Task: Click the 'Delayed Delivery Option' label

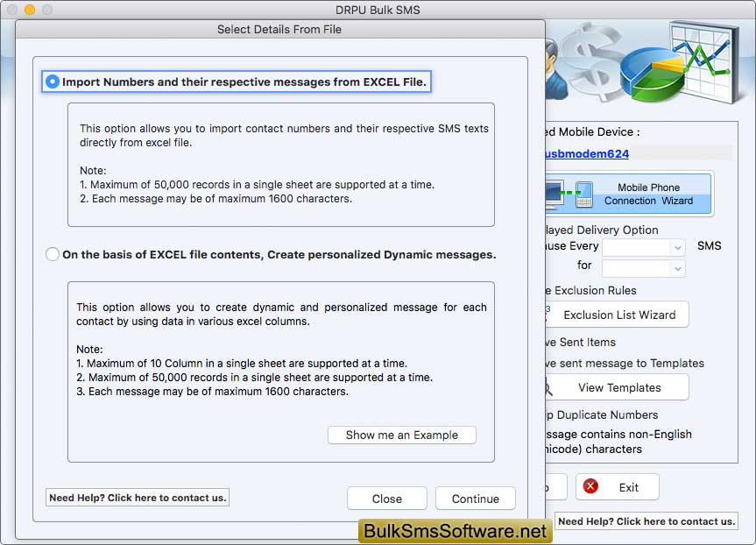Action: (601, 230)
